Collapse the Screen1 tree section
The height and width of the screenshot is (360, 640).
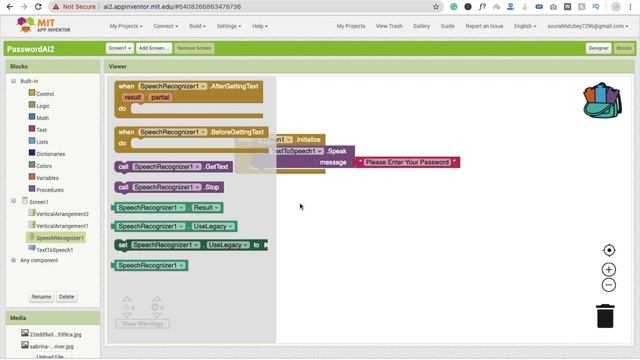click(x=13, y=201)
